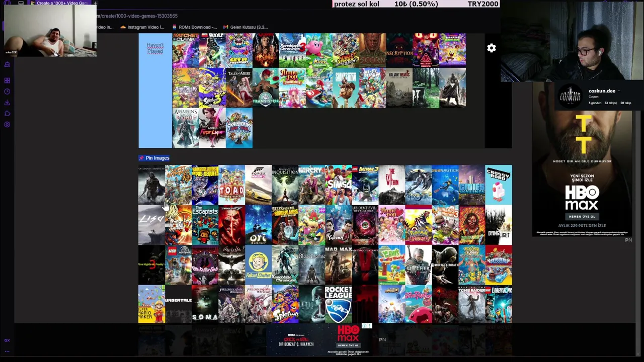
Task: Open 'Gelen Kutusu' Gmail bookmark
Action: [x=246, y=27]
